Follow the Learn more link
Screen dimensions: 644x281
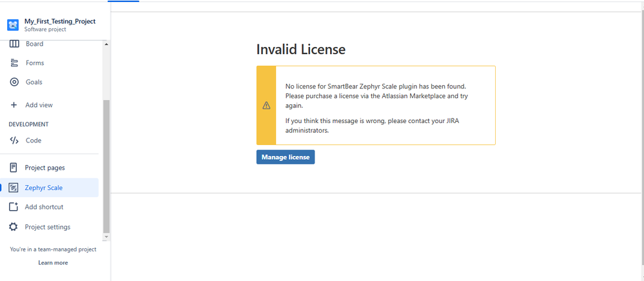(x=53, y=262)
